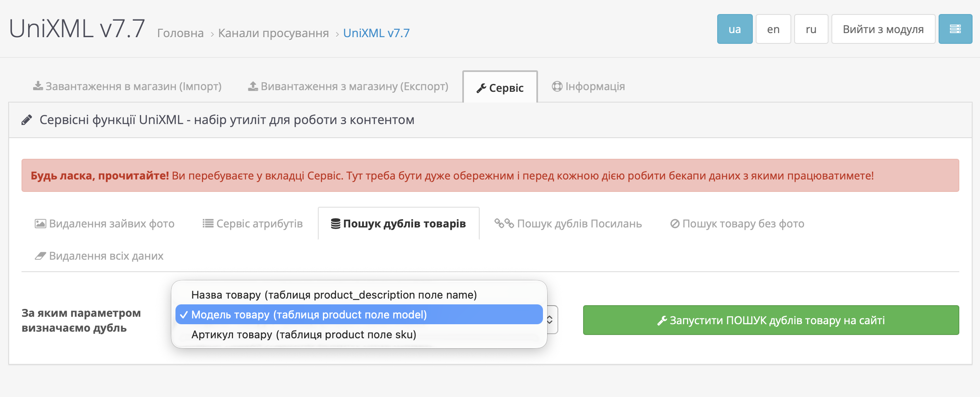Switch language to ua
The image size is (980, 397).
[x=735, y=29]
